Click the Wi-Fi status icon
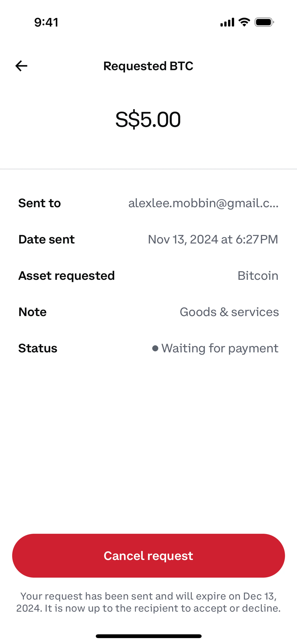 coord(244,22)
